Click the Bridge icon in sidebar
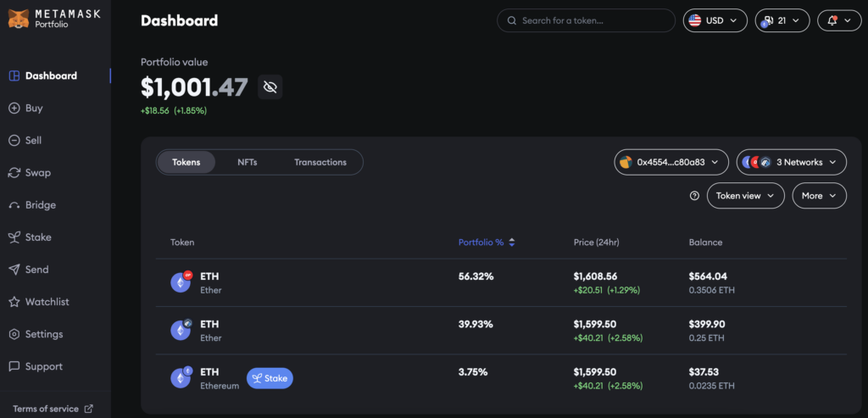Viewport: 868px width, 418px height. coord(14,205)
